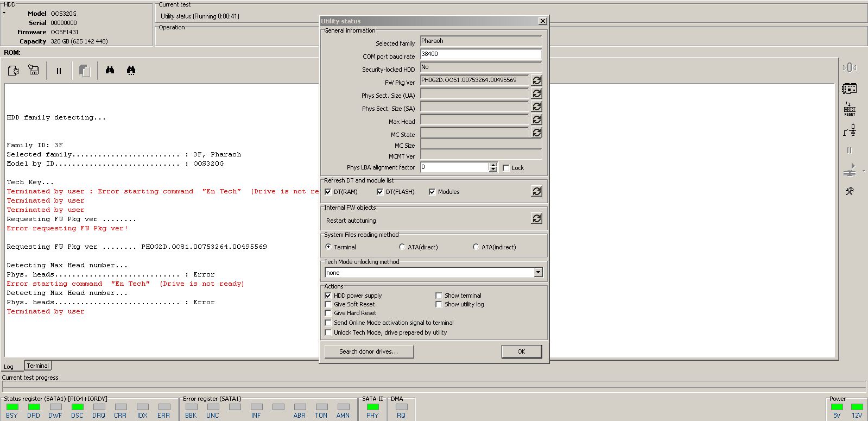The image size is (868, 421).
Task: Click the OK button
Action: tap(521, 351)
